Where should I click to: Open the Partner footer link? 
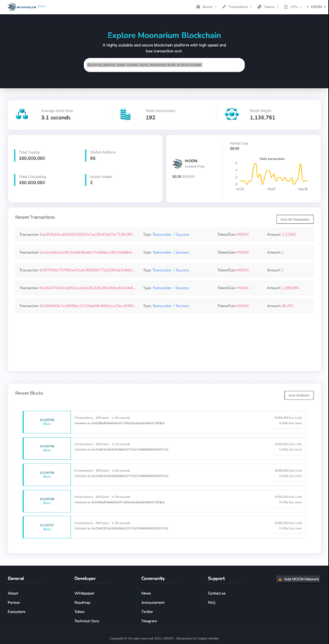[14, 603]
